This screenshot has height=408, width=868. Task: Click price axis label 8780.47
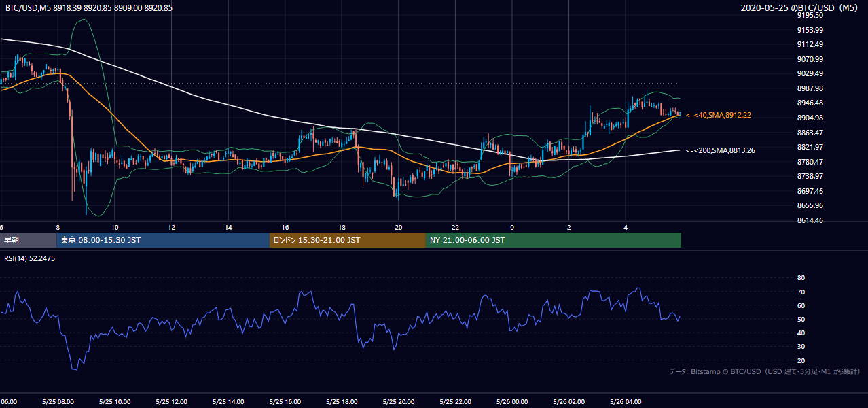(811, 162)
